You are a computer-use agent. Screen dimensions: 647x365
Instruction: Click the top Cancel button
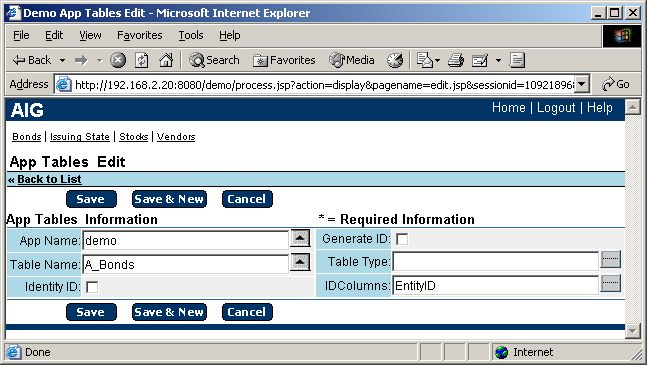click(x=247, y=199)
